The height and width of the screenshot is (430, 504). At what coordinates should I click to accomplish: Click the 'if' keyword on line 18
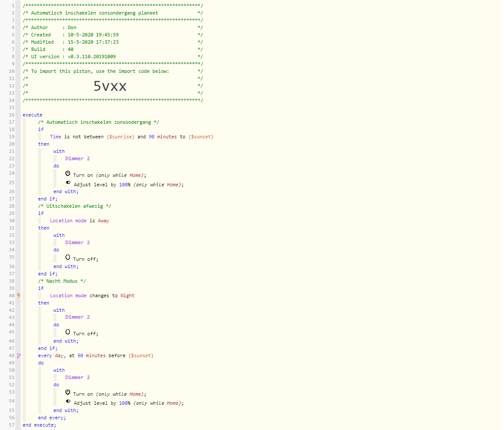point(41,129)
